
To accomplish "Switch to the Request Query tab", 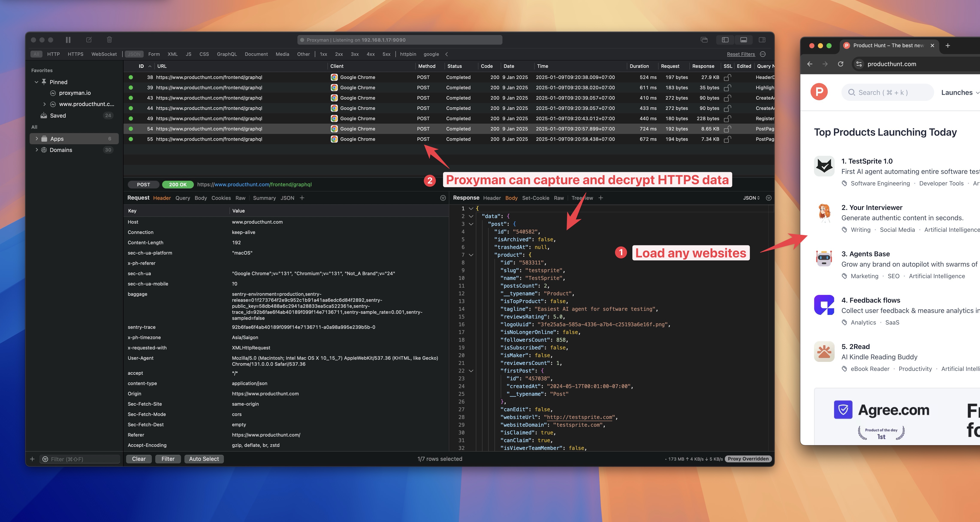I will click(183, 198).
